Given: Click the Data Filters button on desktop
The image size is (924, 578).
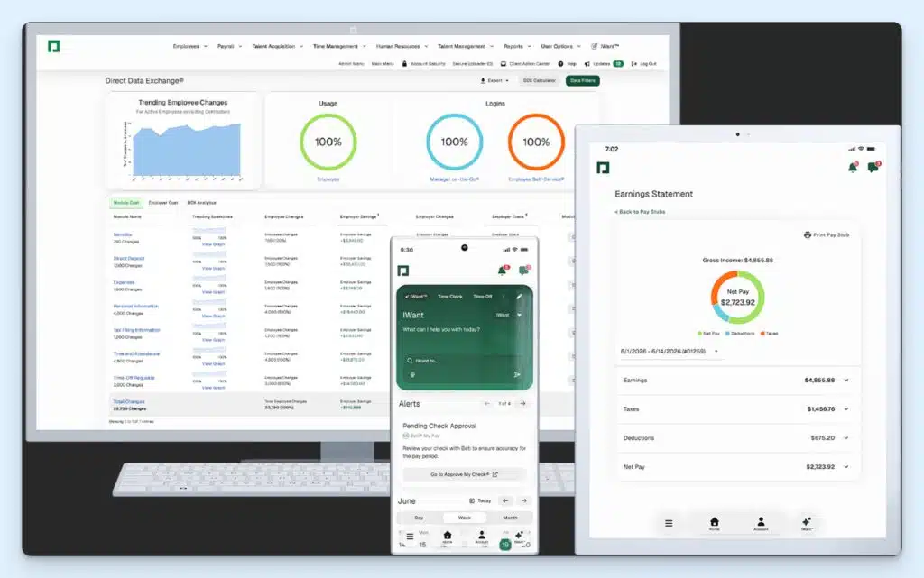Looking at the screenshot, I should [583, 80].
